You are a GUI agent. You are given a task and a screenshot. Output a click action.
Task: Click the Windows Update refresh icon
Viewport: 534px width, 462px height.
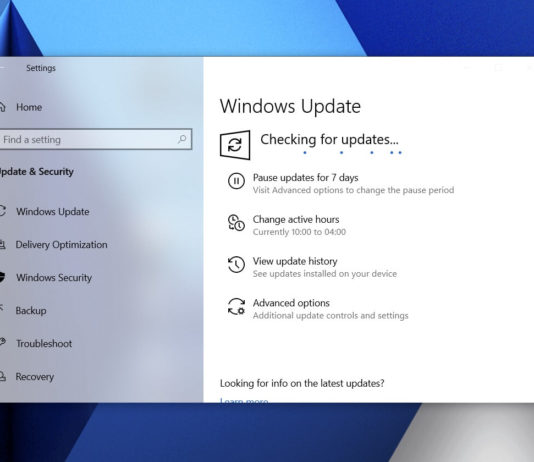coord(235,145)
